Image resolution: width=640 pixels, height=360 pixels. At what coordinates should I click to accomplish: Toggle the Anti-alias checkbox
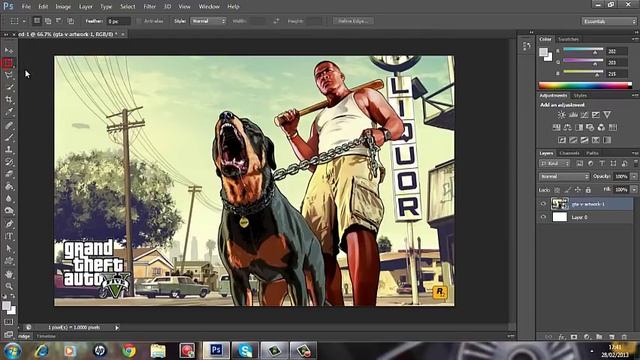pyautogui.click(x=139, y=21)
